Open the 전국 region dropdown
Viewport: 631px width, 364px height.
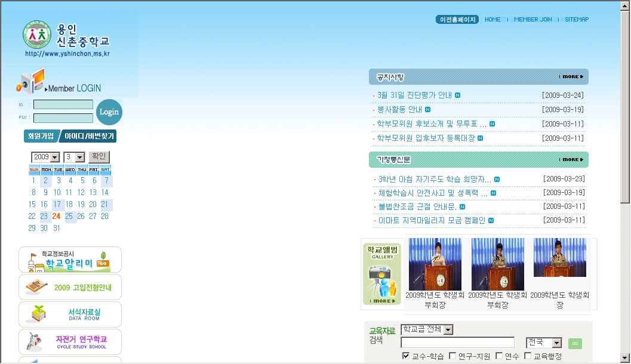556,343
